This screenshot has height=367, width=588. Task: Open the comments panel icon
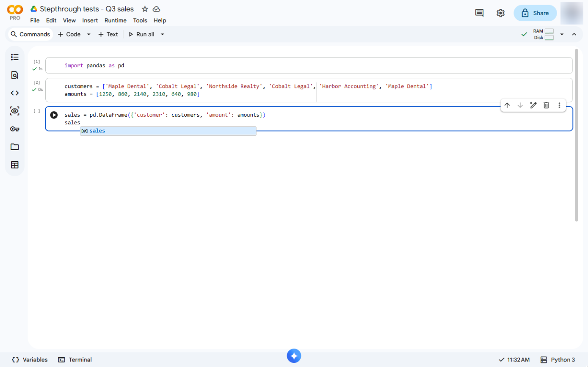click(479, 13)
